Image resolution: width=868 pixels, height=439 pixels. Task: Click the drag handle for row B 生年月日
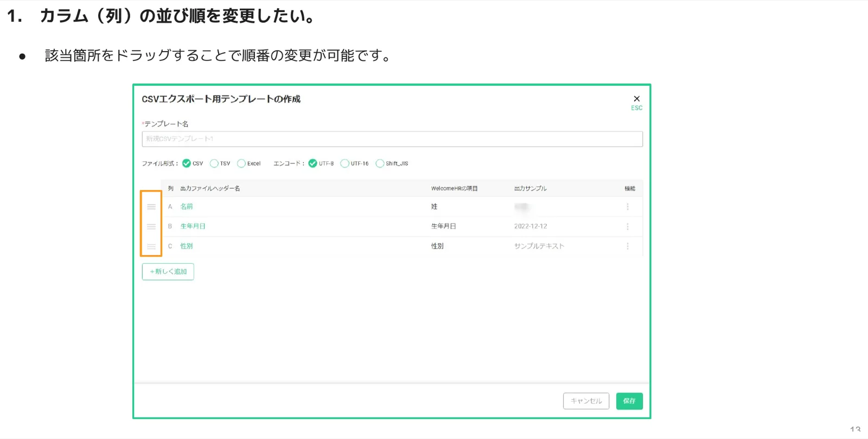[x=151, y=227]
